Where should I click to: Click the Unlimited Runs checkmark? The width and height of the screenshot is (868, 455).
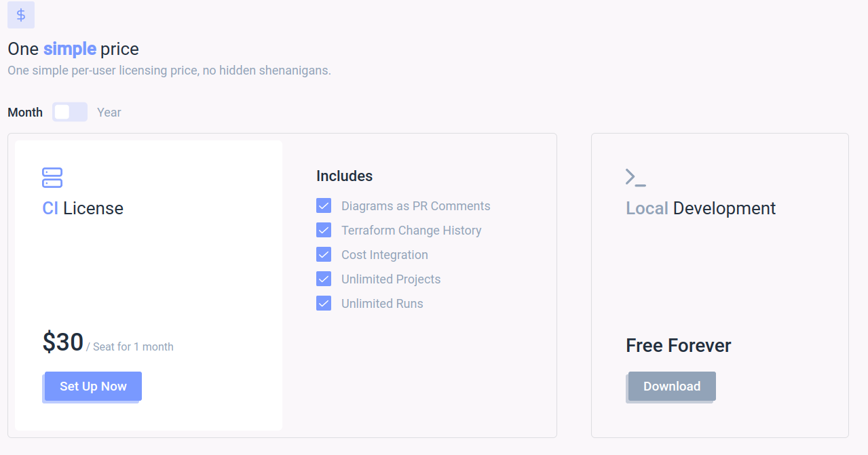324,304
